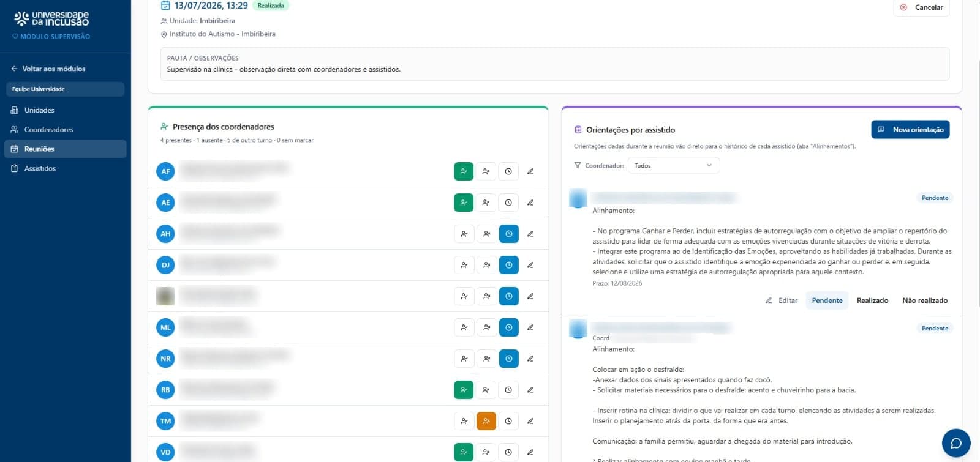Click clock icon in VD row
The width and height of the screenshot is (980, 462).
point(508,452)
